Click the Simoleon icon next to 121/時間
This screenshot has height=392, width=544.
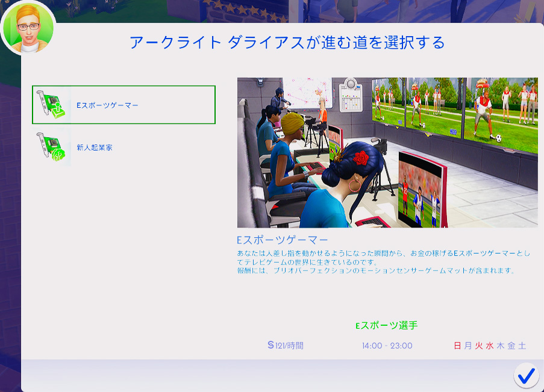pyautogui.click(x=271, y=345)
